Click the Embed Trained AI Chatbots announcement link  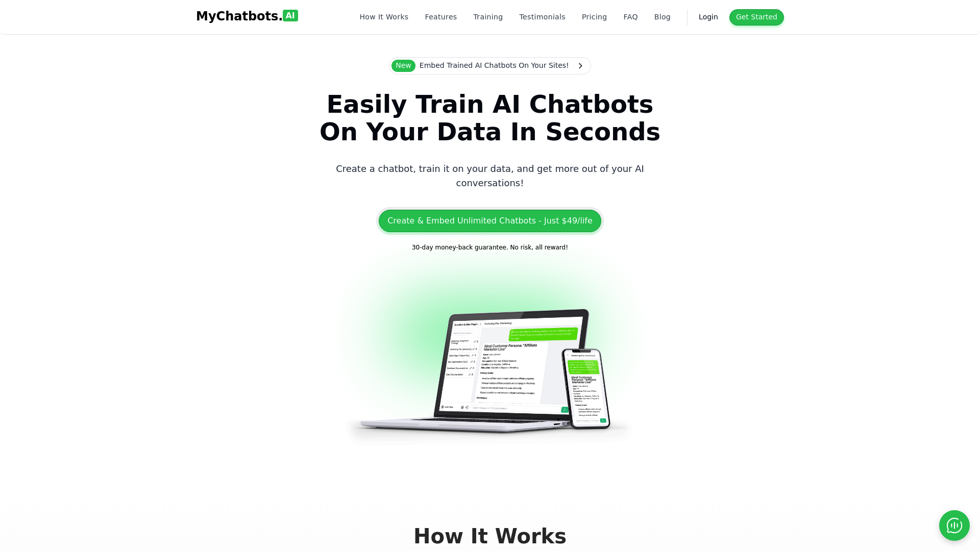coord(489,65)
